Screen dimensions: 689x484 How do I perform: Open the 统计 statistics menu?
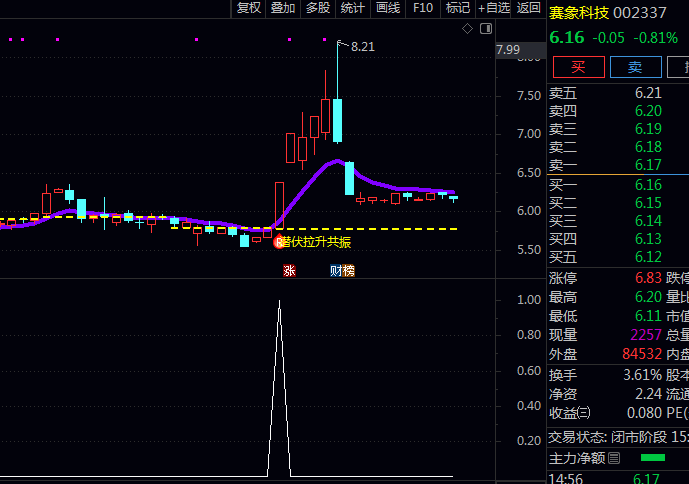click(x=352, y=8)
